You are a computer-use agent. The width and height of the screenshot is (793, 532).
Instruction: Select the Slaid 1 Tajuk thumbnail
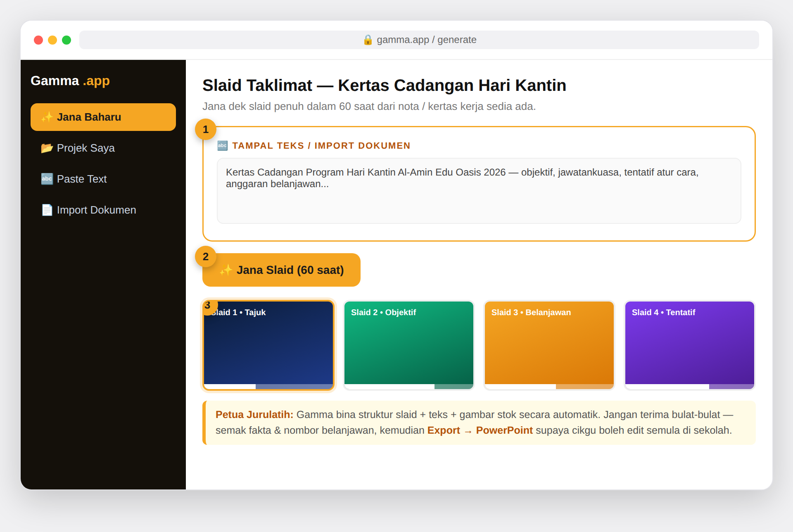(268, 345)
